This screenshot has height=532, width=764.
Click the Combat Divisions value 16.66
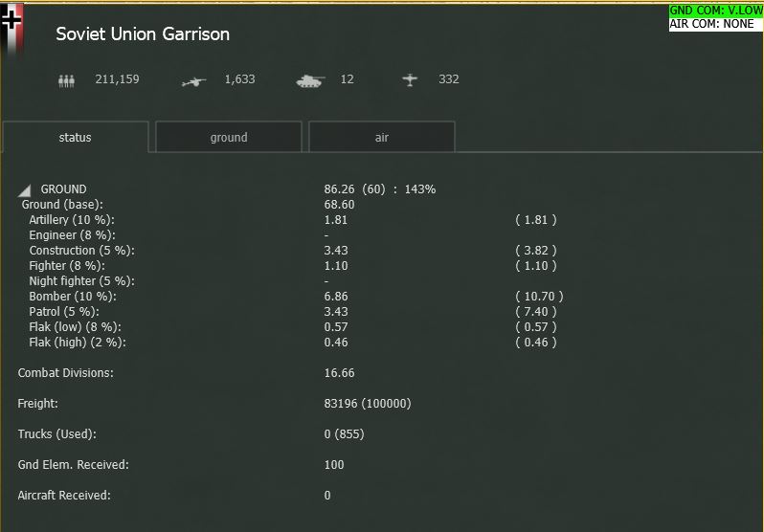coord(339,373)
